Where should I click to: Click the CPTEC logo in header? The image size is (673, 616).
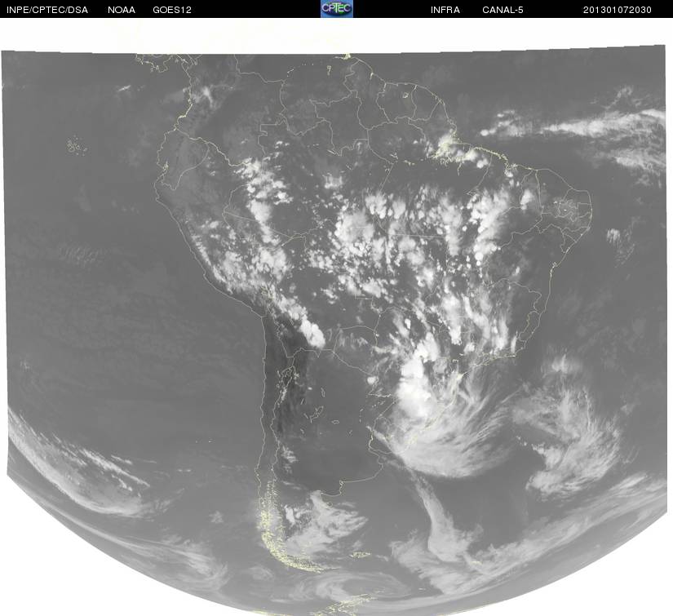click(x=337, y=9)
